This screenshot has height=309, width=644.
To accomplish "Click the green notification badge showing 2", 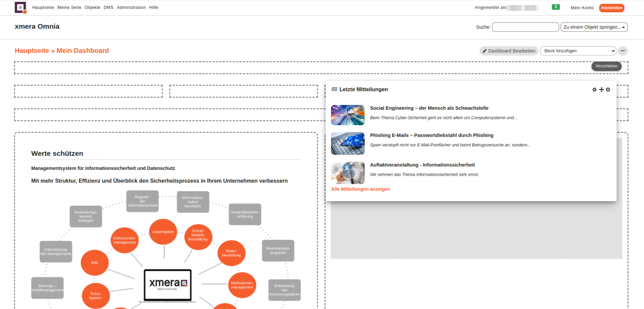I will (x=555, y=7).
